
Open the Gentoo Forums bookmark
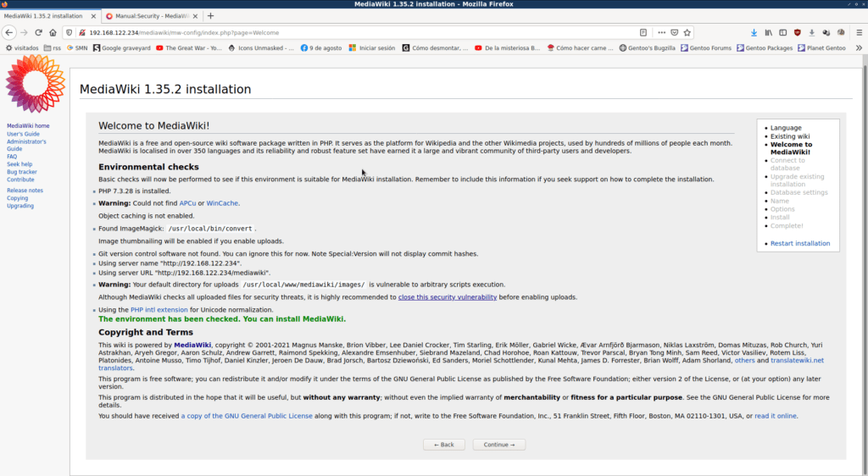click(706, 48)
